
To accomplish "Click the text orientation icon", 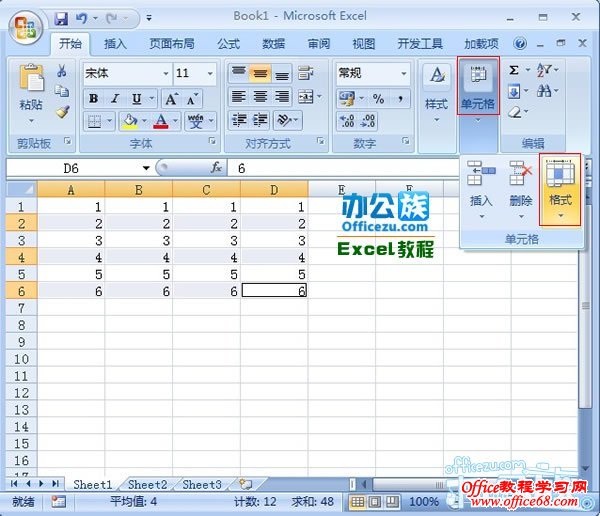I will point(284,120).
